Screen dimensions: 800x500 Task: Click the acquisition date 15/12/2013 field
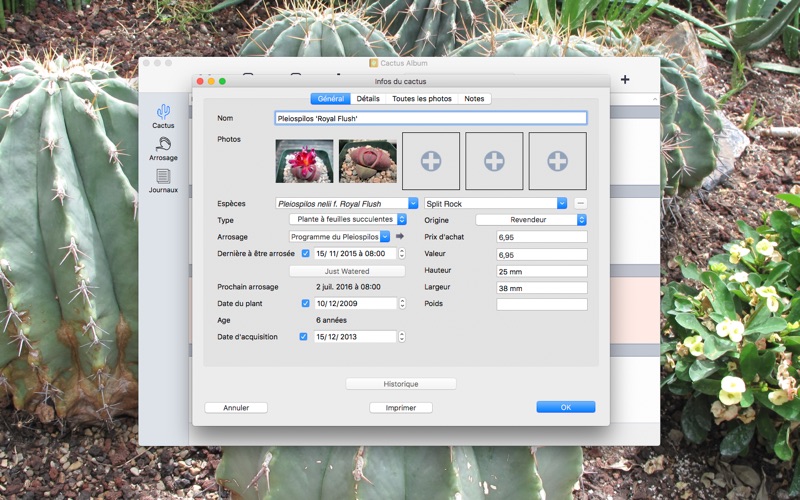tap(356, 337)
